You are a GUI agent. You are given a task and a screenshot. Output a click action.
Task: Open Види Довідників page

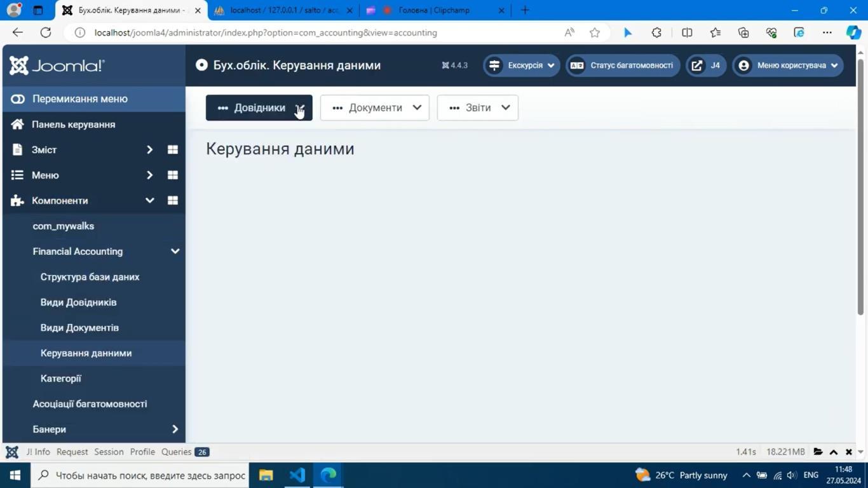[79, 302]
